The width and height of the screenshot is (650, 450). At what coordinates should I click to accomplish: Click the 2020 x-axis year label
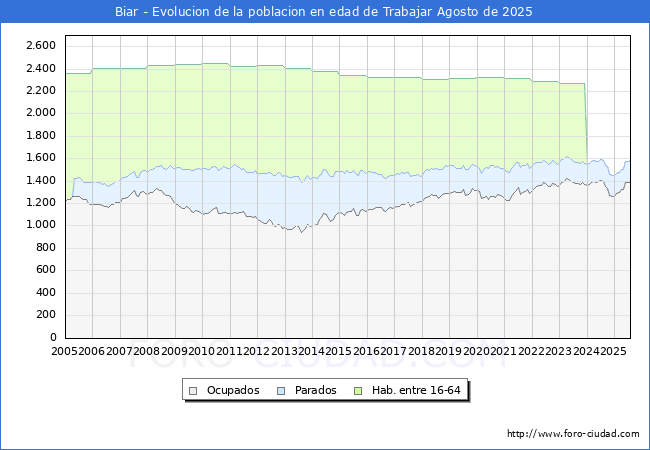pos(476,351)
